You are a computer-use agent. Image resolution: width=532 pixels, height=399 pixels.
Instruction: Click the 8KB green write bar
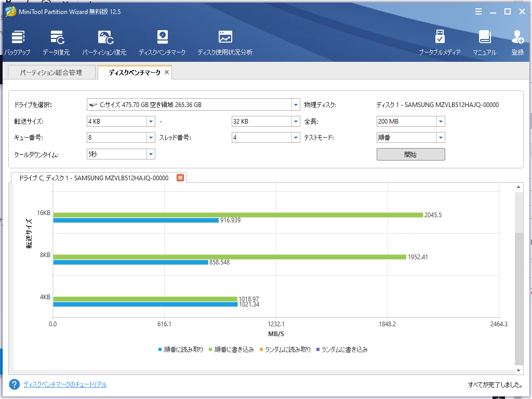point(230,257)
